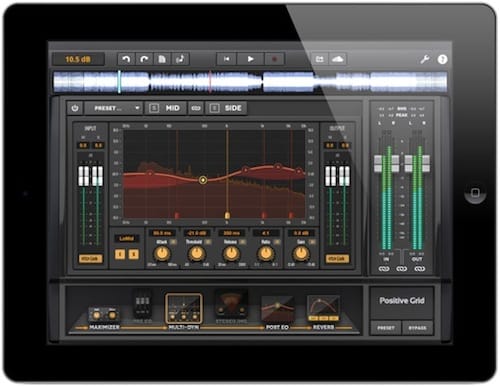The image size is (500, 387).
Task: Toggle the link icon under master OUT meter
Action: pyautogui.click(x=420, y=269)
